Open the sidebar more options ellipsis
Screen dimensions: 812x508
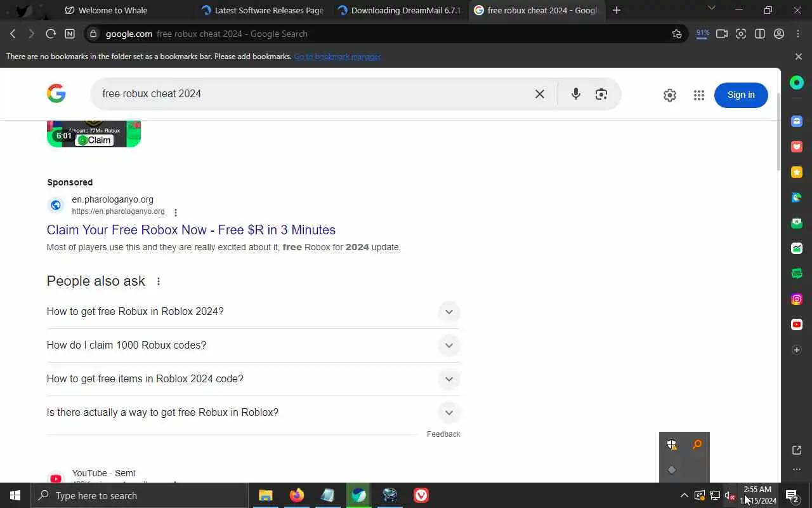pyautogui.click(x=797, y=469)
